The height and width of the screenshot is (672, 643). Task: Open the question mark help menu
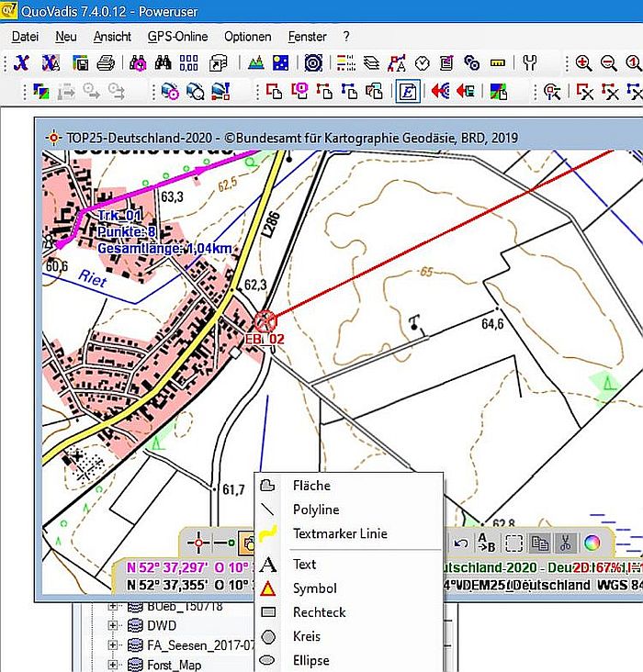click(x=346, y=37)
